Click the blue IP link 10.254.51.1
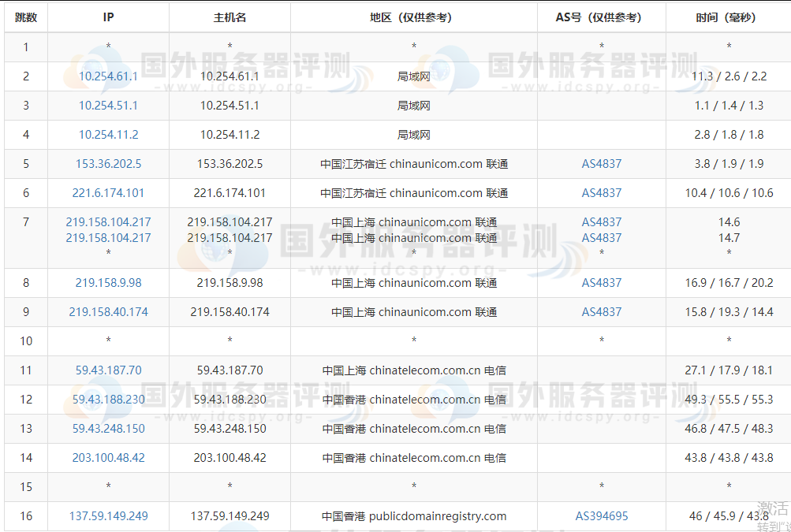The width and height of the screenshot is (791, 532). point(108,106)
